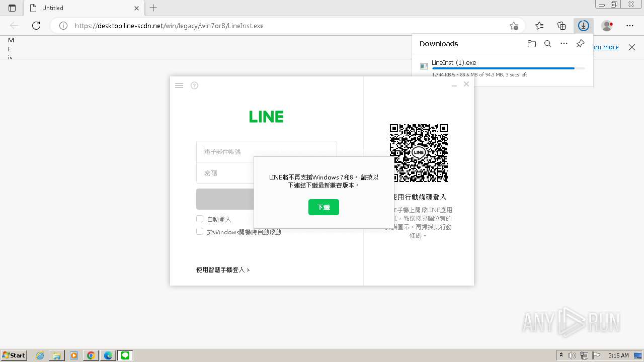
Task: Add this page to favorites star icon
Action: pyautogui.click(x=514, y=26)
